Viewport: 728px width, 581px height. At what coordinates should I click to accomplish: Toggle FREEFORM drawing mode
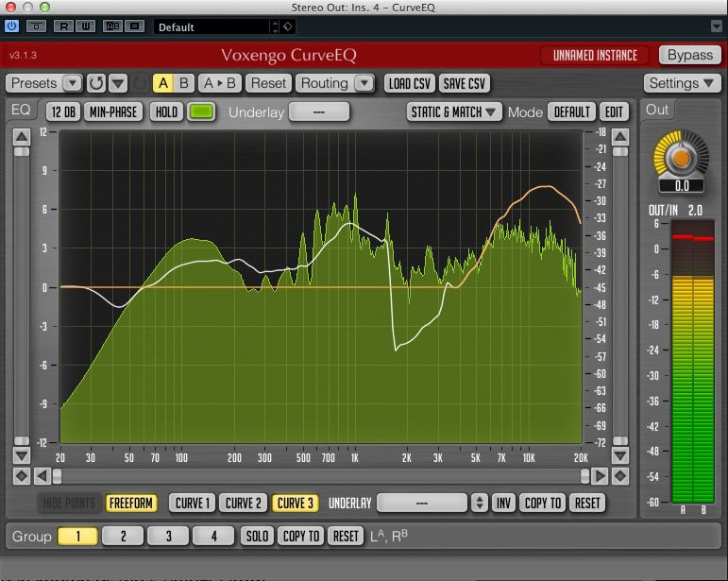coord(131,503)
